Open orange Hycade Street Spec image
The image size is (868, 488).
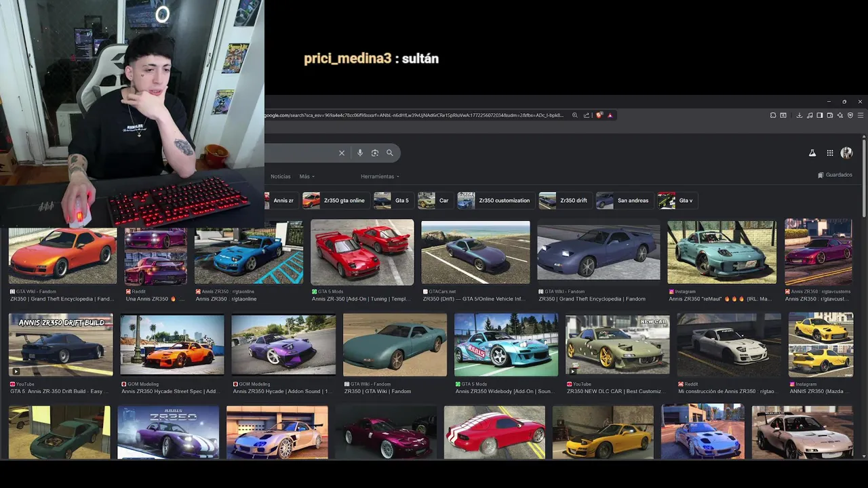point(172,344)
